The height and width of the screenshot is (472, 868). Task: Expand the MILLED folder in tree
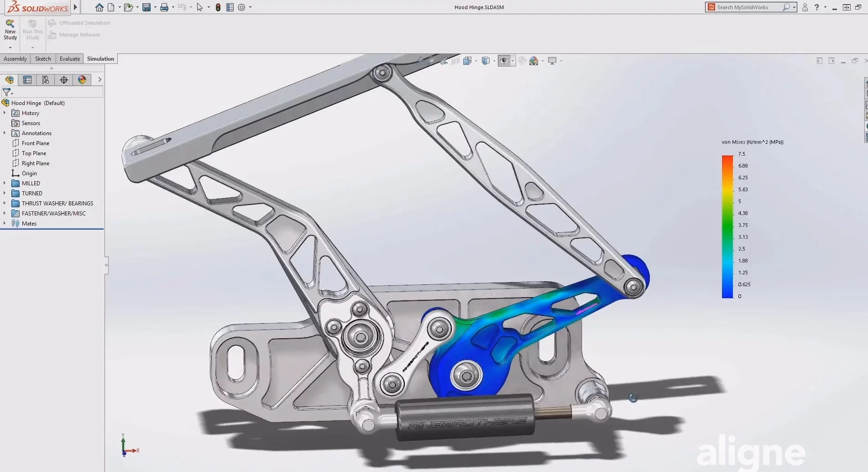[x=5, y=184]
